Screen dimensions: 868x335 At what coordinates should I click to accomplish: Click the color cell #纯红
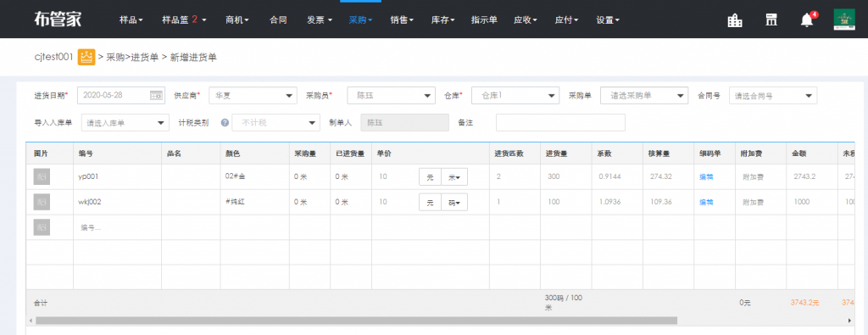pyautogui.click(x=236, y=203)
